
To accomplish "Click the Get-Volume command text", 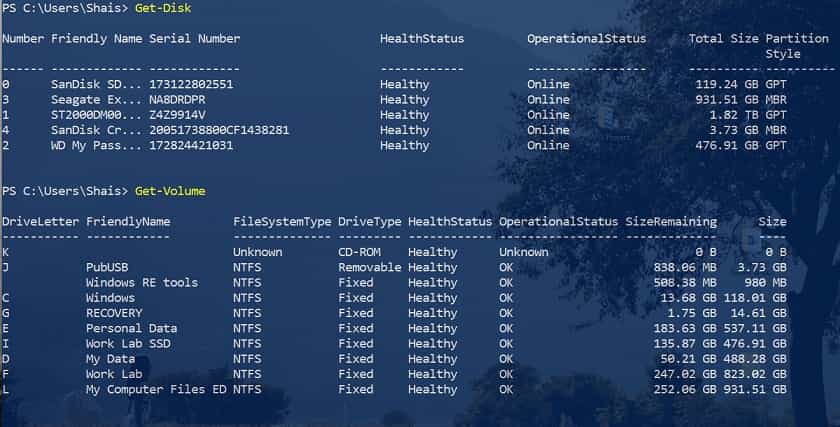I will pos(170,191).
